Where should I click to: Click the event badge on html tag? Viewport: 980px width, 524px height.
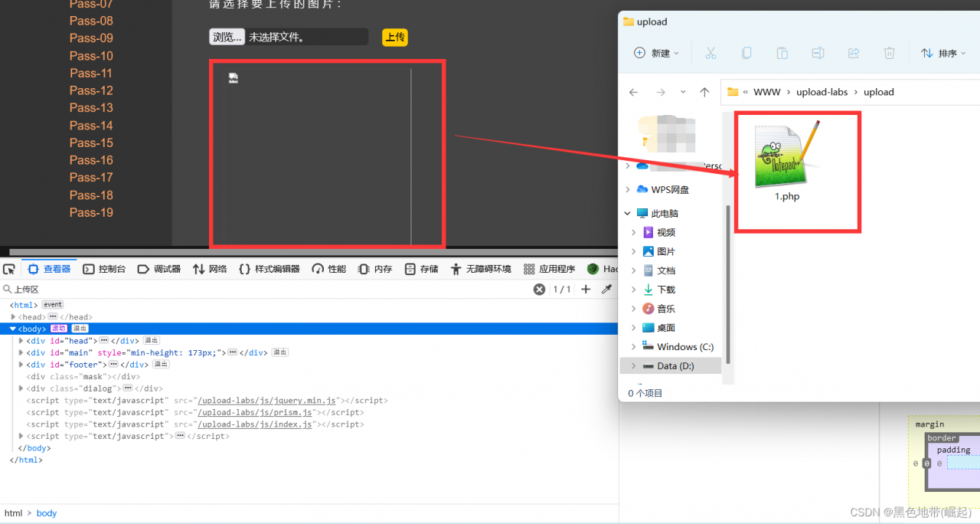[x=52, y=305]
